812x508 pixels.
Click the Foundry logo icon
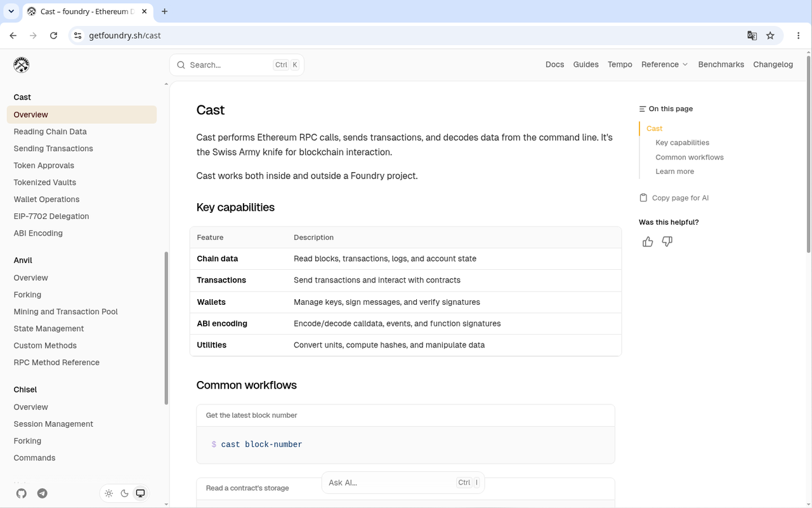tap(22, 65)
